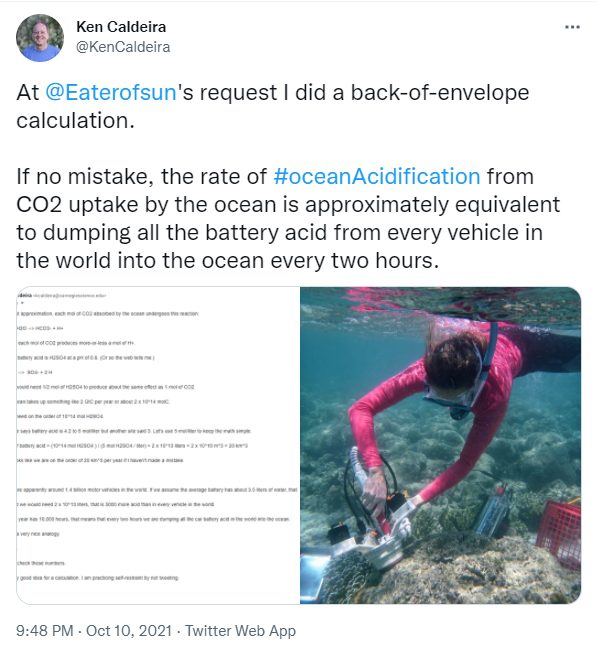
Task: Click the 9:48 PM timestamp
Action: pos(45,630)
